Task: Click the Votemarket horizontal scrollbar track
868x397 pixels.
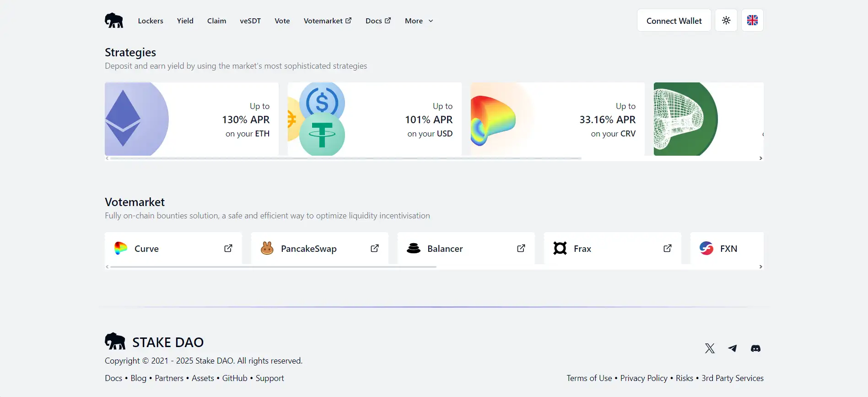Action: 595,266
